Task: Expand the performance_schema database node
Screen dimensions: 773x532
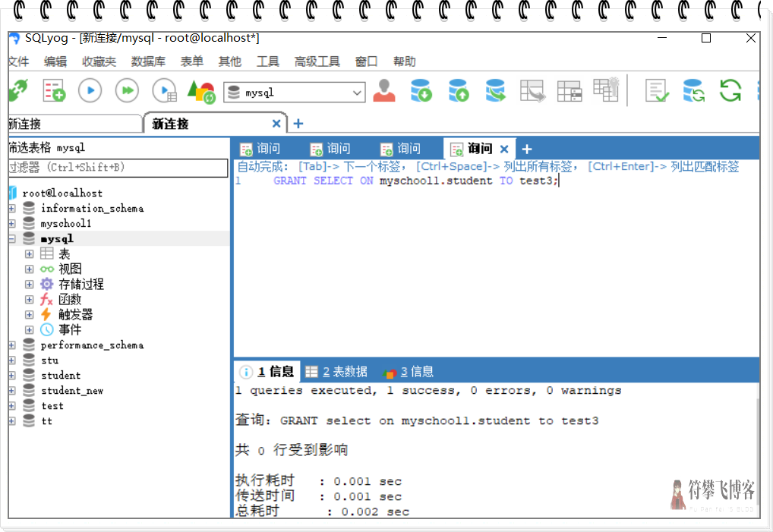Action: coord(12,345)
